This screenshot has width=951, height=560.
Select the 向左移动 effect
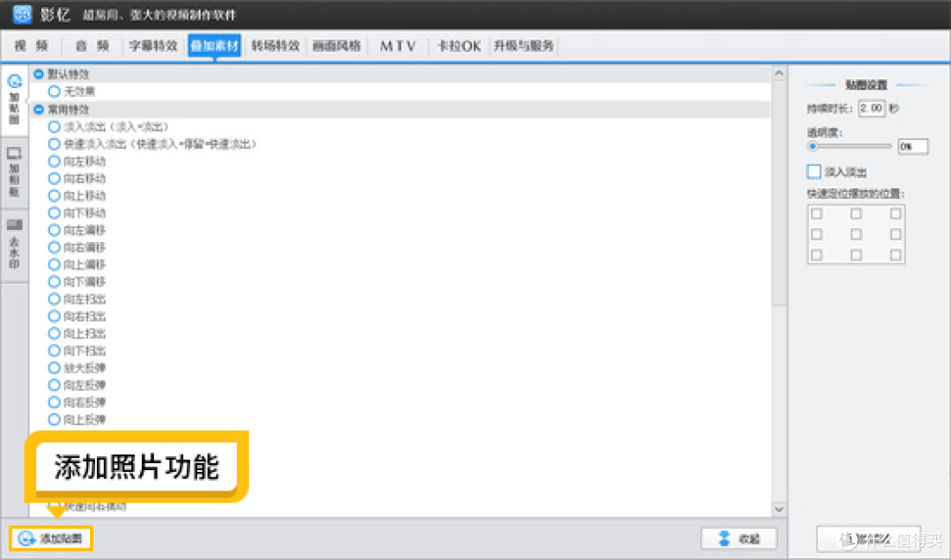click(x=54, y=161)
